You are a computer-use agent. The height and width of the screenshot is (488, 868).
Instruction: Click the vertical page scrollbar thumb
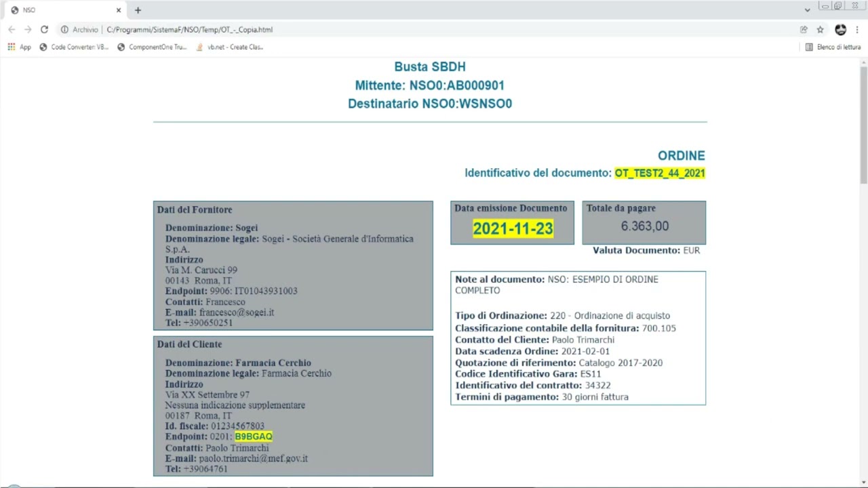click(863, 124)
